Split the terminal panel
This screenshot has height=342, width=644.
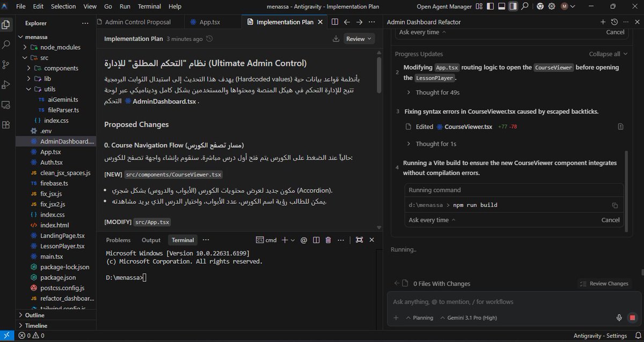pyautogui.click(x=315, y=240)
